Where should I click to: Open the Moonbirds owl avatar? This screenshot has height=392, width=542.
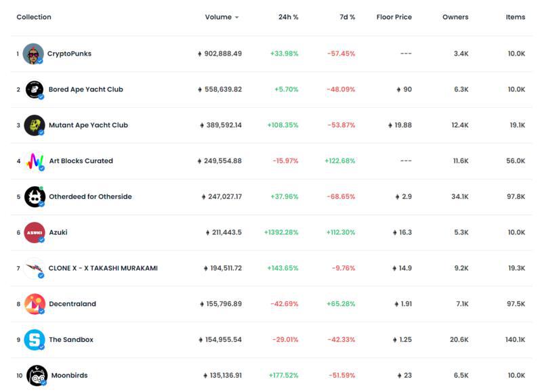tap(37, 376)
